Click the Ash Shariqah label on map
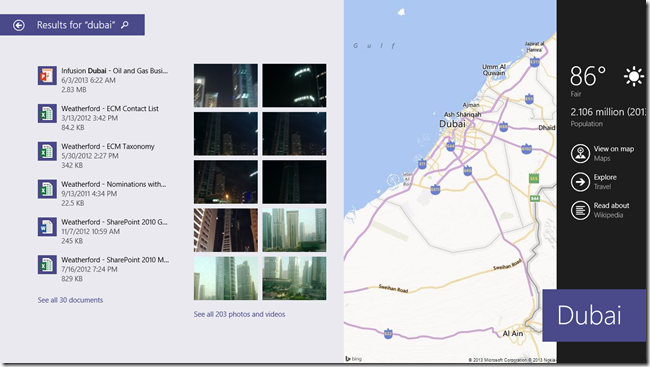This screenshot has width=650, height=367. point(463,114)
